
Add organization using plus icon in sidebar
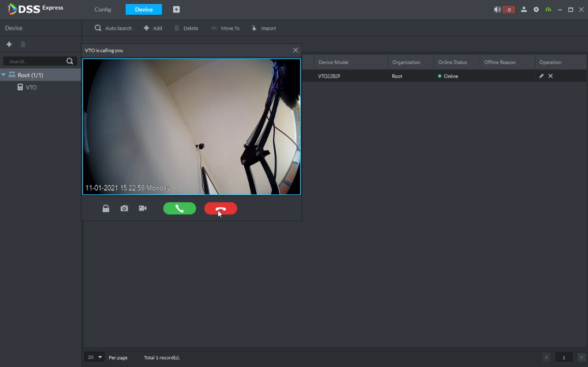pyautogui.click(x=9, y=44)
